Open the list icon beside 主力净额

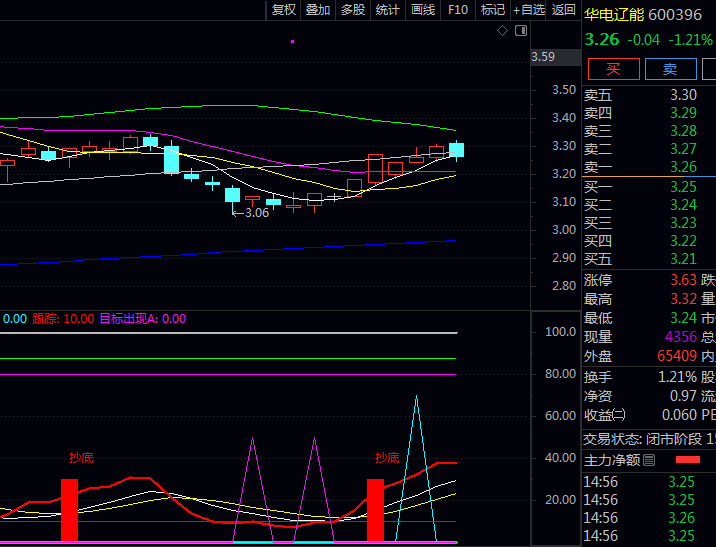(649, 460)
